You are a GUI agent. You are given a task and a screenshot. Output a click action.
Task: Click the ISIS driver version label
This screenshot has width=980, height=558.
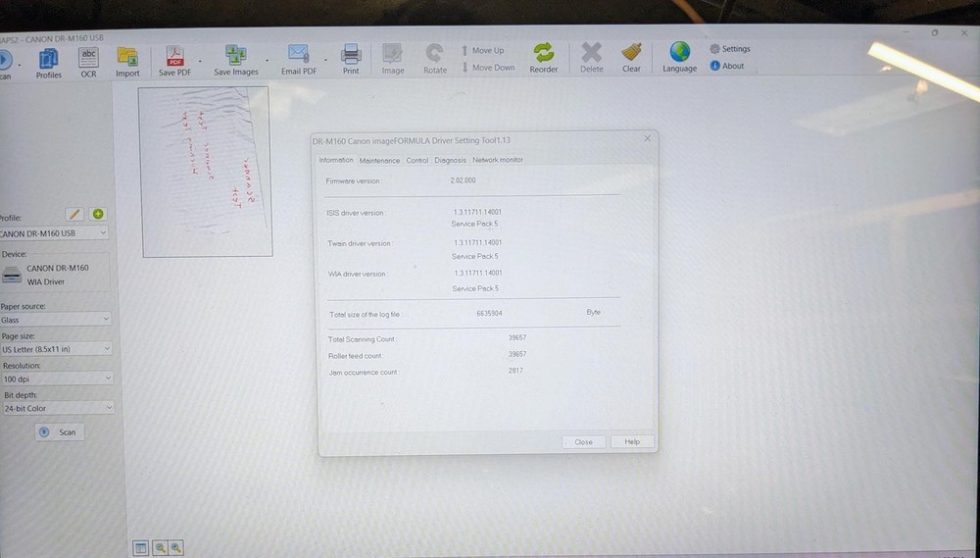356,213
